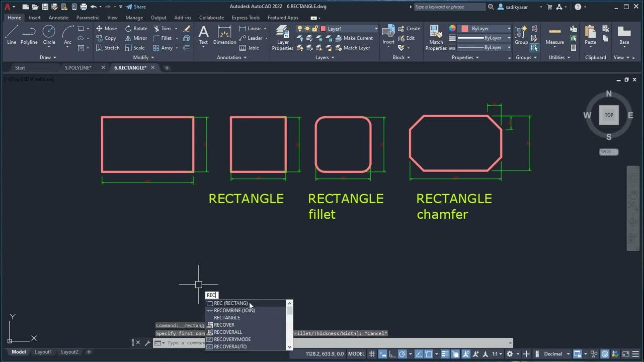Click the Fillet command

point(163,38)
